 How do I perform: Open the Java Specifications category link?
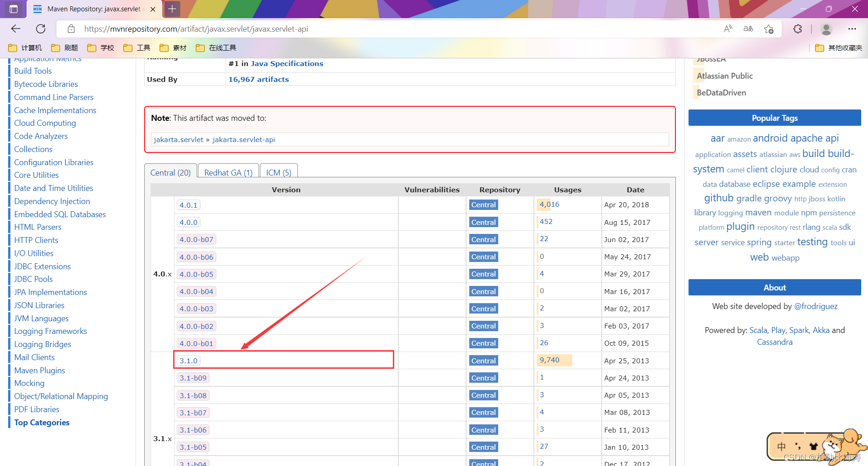point(287,63)
